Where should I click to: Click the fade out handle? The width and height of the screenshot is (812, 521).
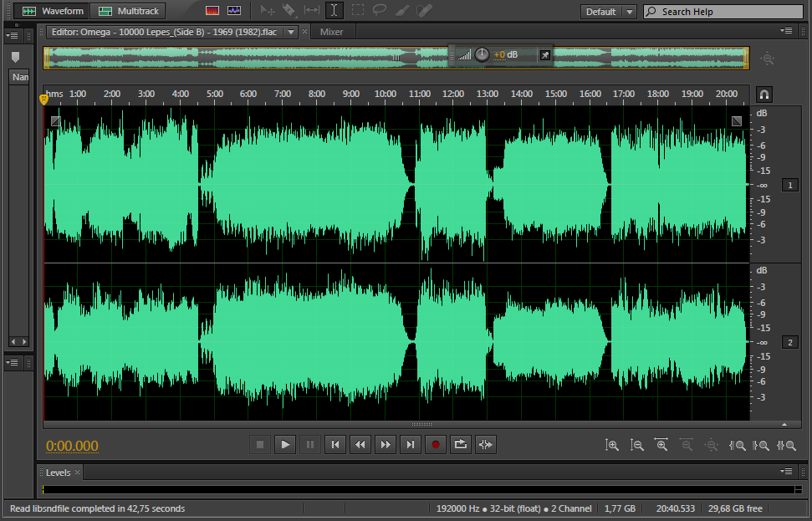click(737, 121)
